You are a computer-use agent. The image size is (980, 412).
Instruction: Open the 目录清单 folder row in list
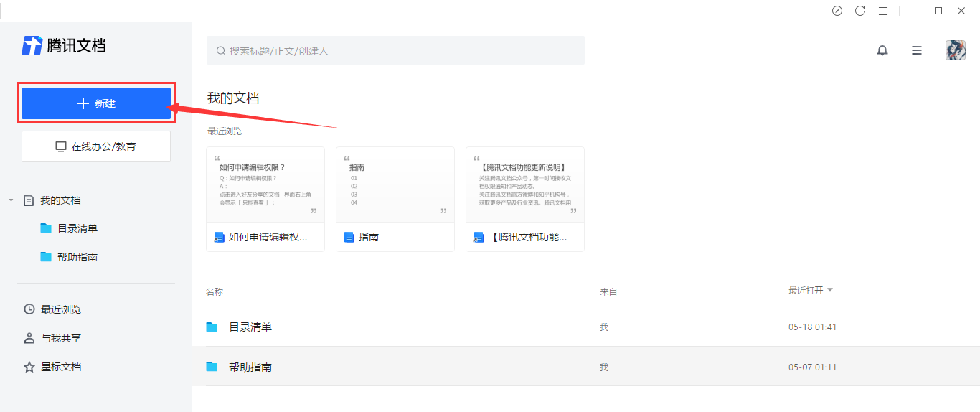pos(250,327)
